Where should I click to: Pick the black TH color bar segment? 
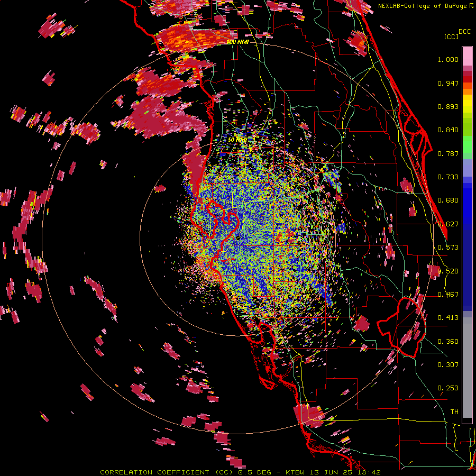[x=467, y=421]
